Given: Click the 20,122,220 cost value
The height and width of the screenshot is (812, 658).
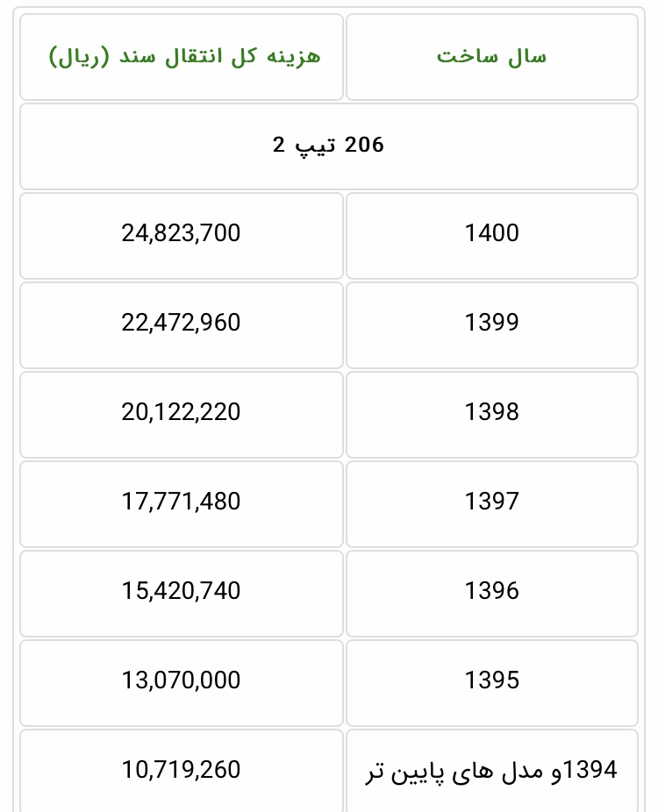Looking at the screenshot, I should coord(181,412).
